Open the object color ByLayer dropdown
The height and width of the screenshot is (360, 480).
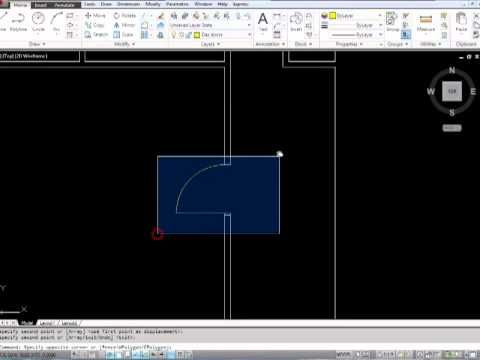[x=355, y=16]
